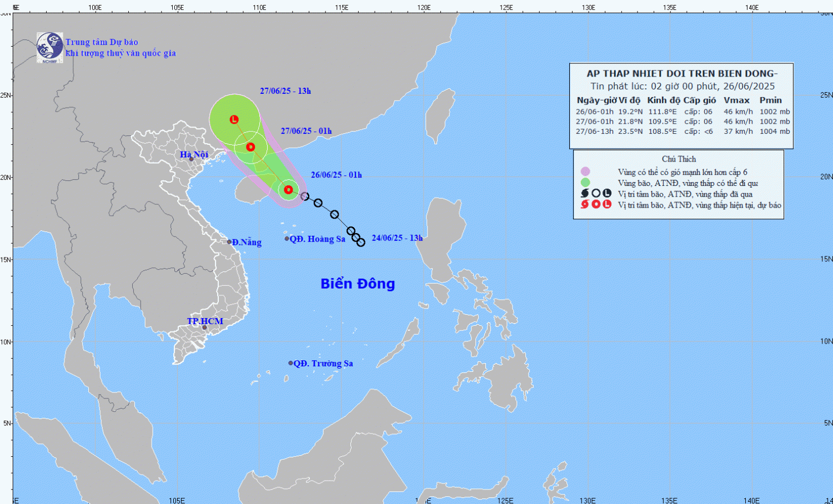Select the 27/06-13h row in the forecast table

tap(682, 132)
